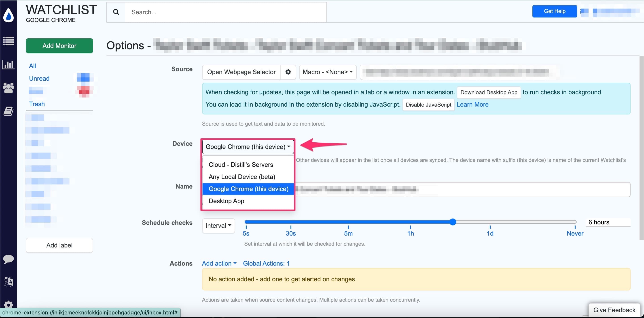Open the statistics bar chart icon
This screenshot has width=644, height=318.
pyautogui.click(x=8, y=64)
